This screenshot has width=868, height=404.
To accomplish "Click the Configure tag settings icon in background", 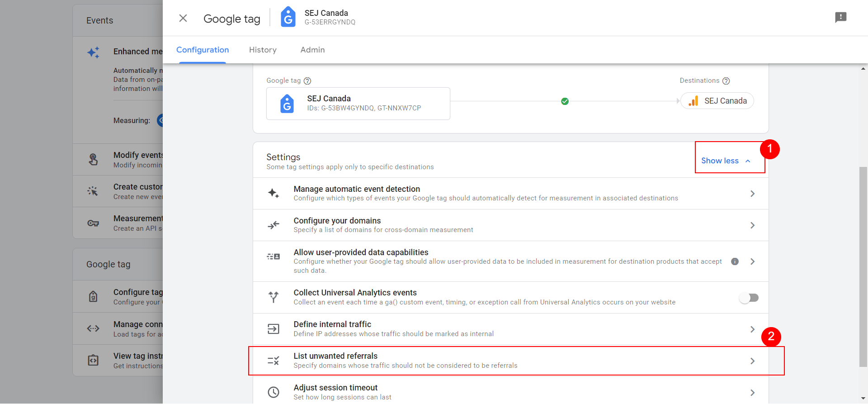I will coord(93,296).
